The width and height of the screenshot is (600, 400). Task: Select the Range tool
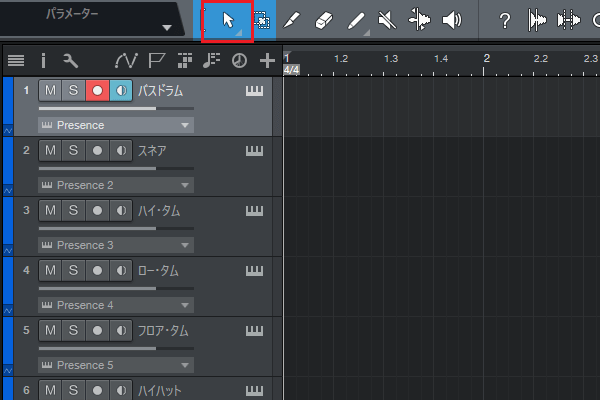(x=261, y=20)
